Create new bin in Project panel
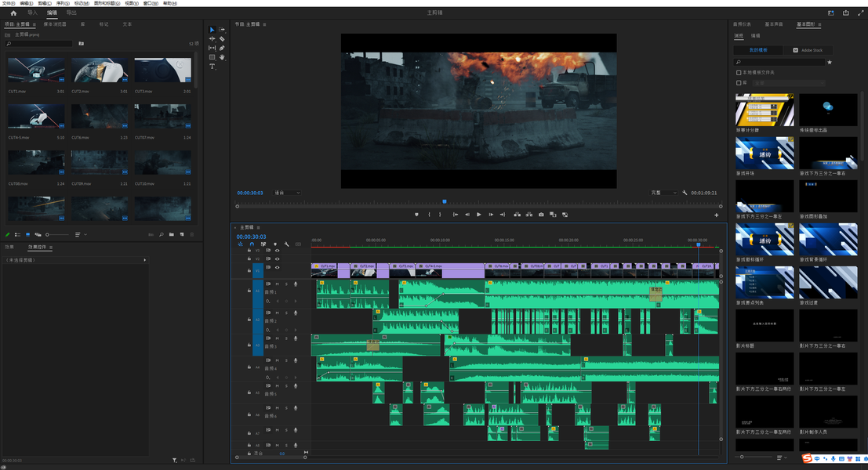 (172, 234)
